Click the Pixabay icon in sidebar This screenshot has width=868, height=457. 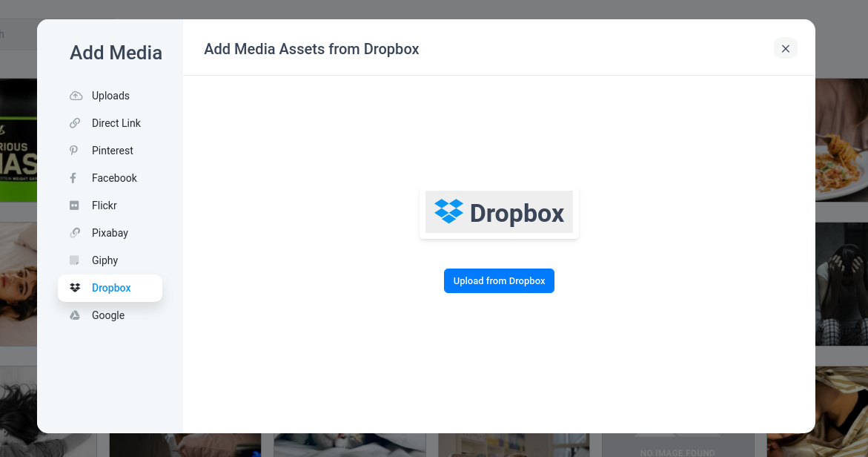tap(75, 233)
